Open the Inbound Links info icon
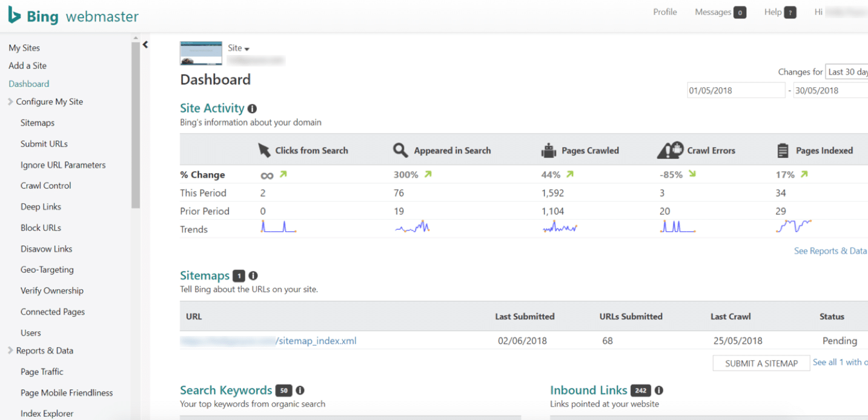Screen dimensions: 868x420 (x=659, y=391)
